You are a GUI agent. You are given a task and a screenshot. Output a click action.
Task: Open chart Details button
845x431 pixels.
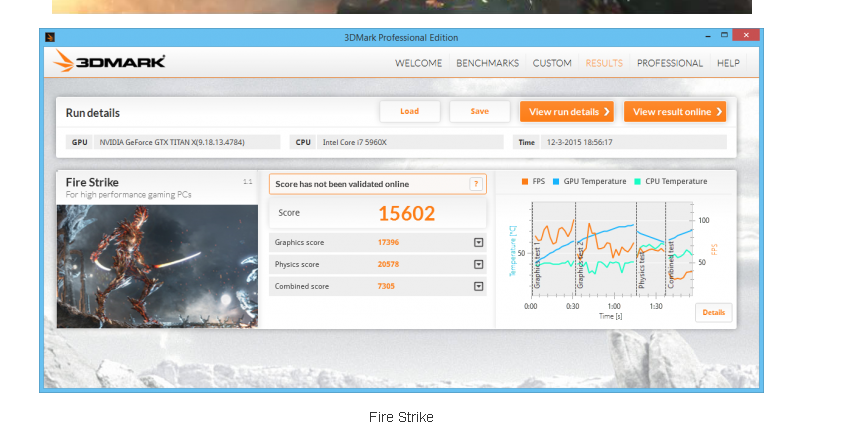click(x=714, y=312)
